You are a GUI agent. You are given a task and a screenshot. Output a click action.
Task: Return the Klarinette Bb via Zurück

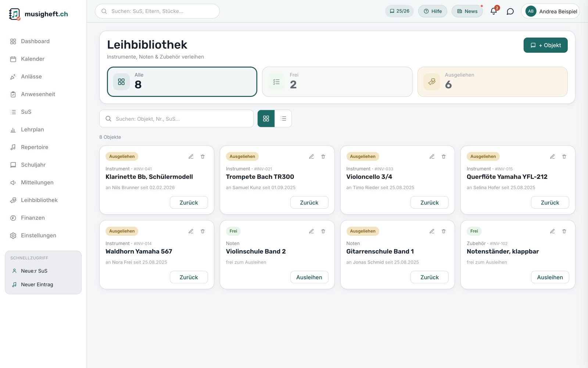click(x=189, y=202)
